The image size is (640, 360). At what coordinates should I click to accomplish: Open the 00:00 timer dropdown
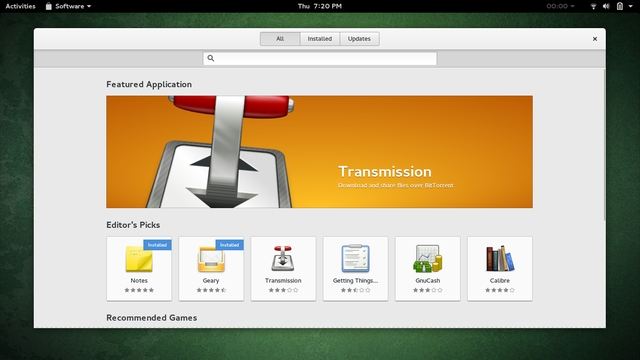560,6
